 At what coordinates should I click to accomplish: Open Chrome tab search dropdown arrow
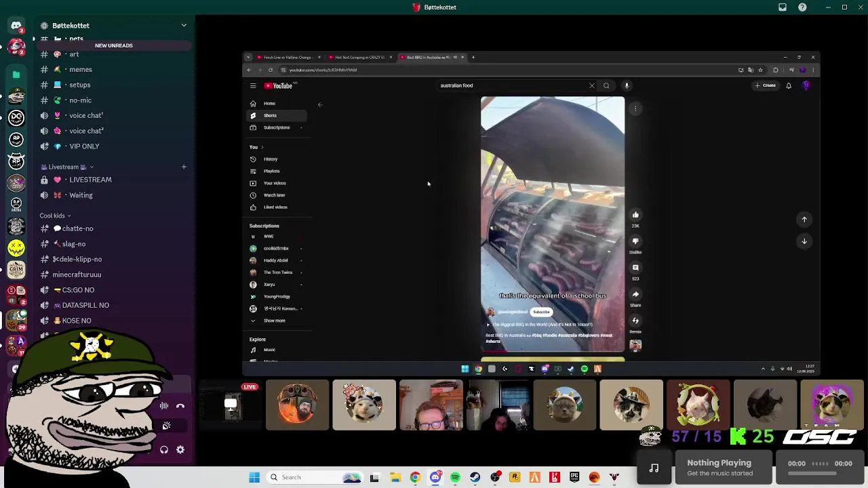click(x=248, y=57)
